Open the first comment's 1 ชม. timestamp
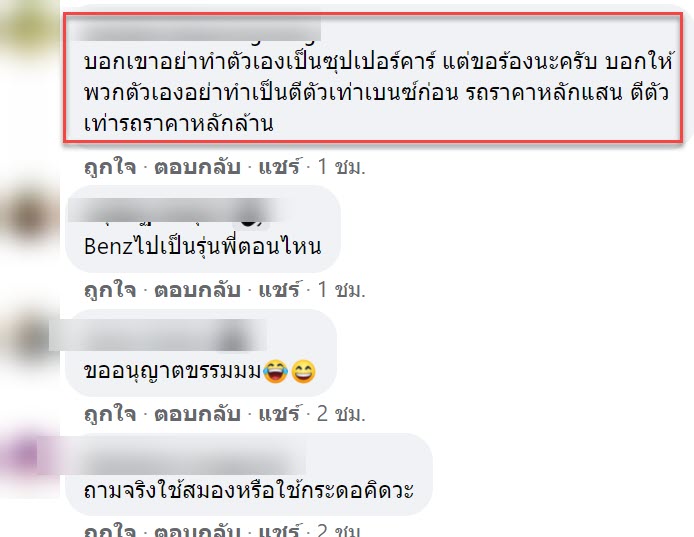This screenshot has height=537, width=694. coord(341,167)
